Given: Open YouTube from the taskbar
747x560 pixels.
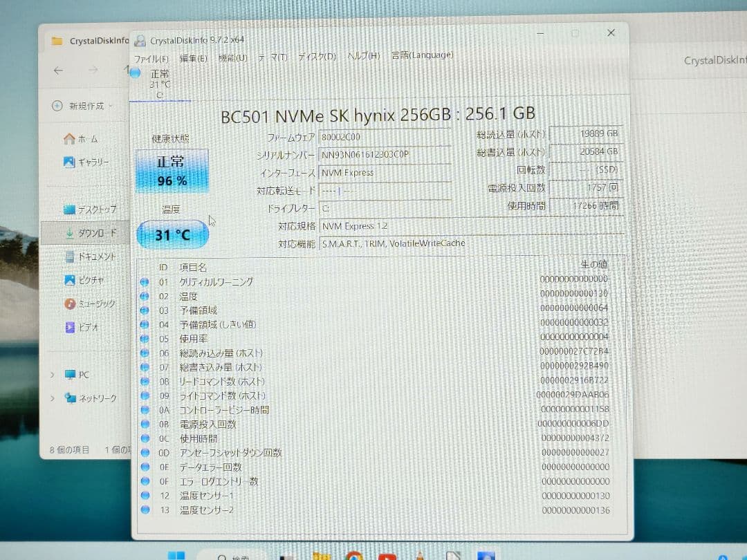Looking at the screenshot, I should click(387, 555).
